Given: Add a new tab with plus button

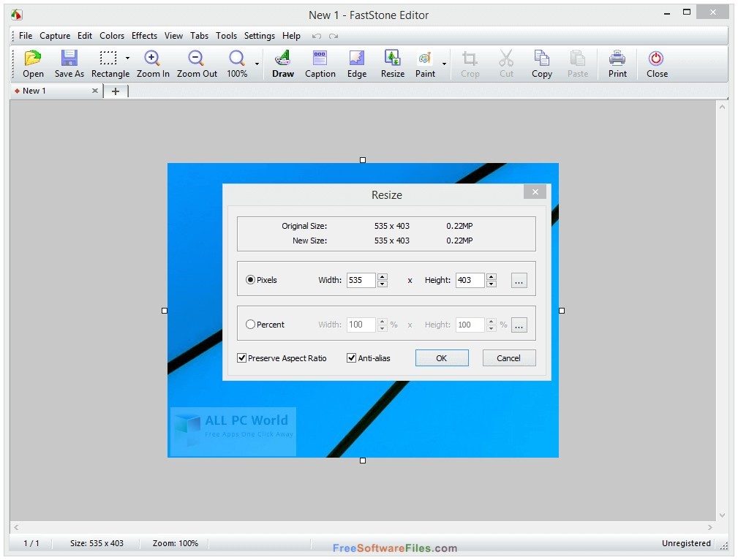Looking at the screenshot, I should [116, 91].
